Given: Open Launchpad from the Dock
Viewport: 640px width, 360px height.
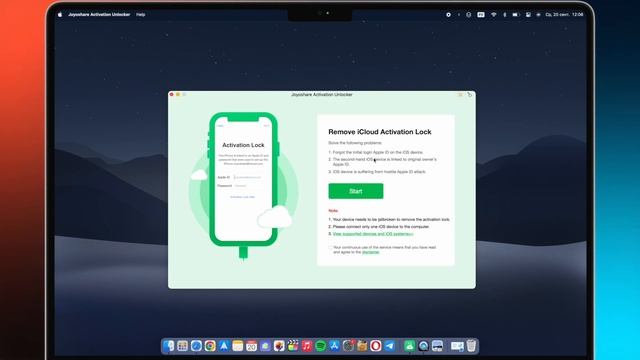Looking at the screenshot, I should click(182, 346).
